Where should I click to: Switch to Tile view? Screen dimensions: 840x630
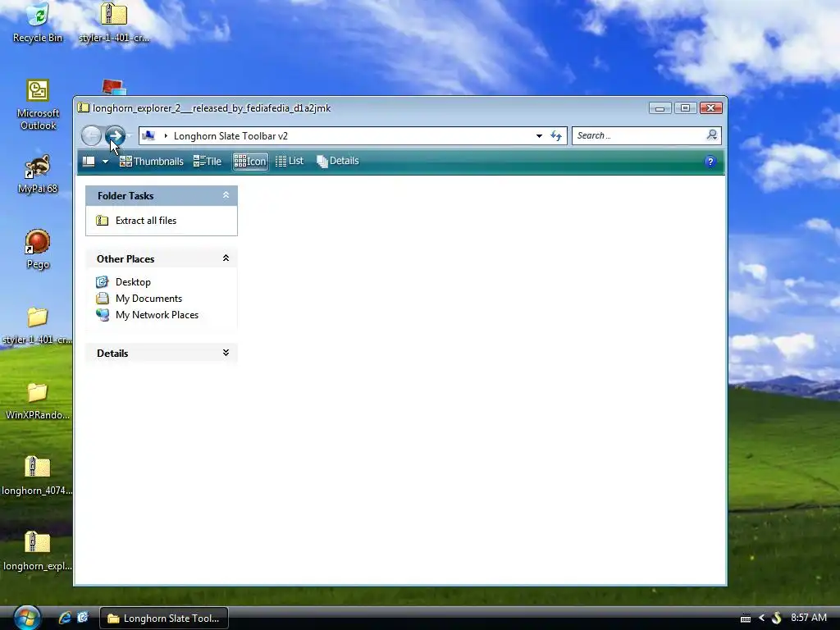(x=208, y=162)
